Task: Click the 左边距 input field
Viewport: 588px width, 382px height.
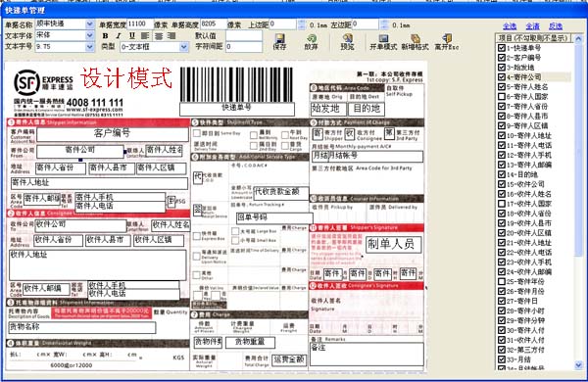Action: pos(366,24)
